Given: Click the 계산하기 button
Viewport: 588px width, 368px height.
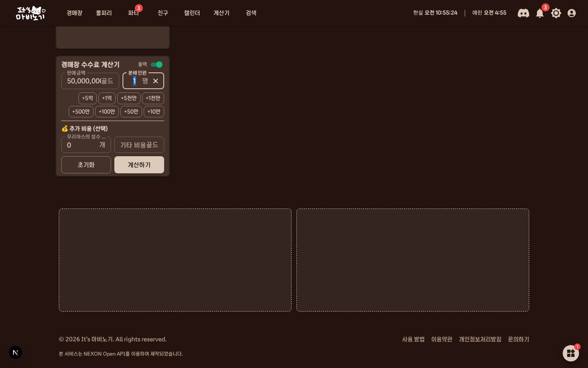Looking at the screenshot, I should [x=139, y=165].
